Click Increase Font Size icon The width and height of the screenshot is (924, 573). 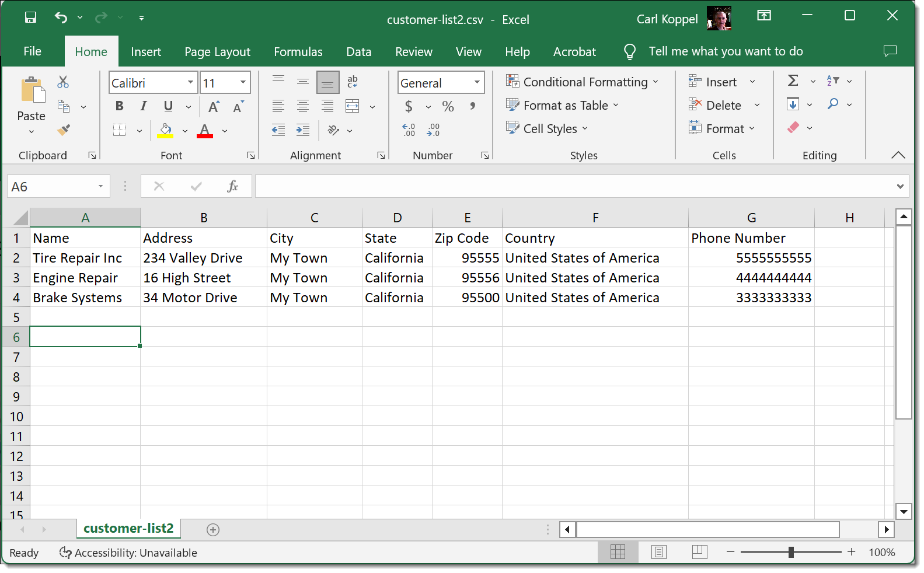tap(214, 106)
